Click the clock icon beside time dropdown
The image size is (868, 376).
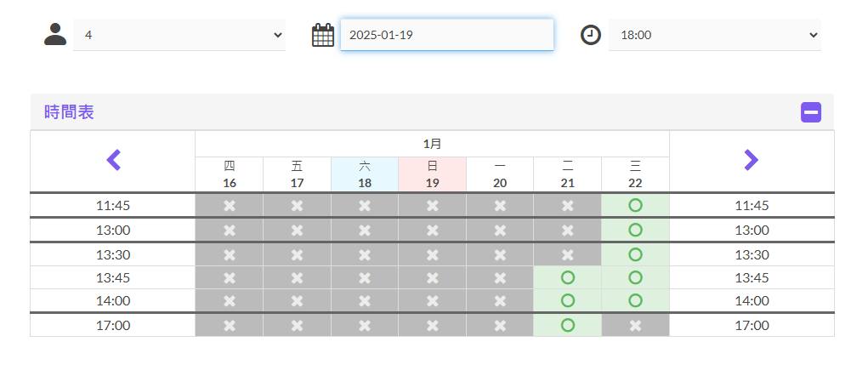[x=591, y=35]
